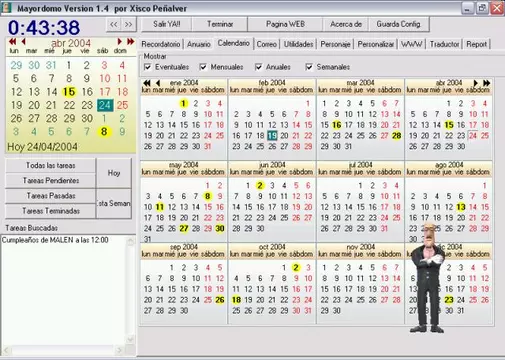Switch to the Anuario tab

[199, 44]
